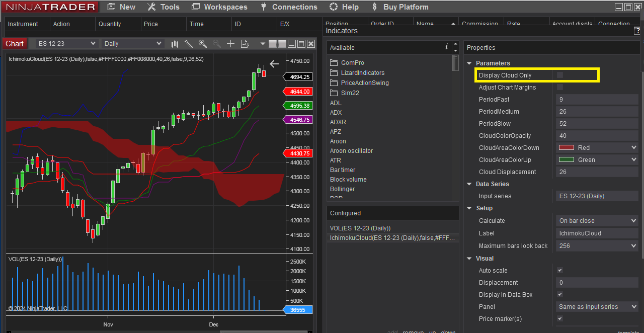The height and width of the screenshot is (333, 644).
Task: Open the ES 12-23 instrument dropdown
Action: tap(67, 44)
